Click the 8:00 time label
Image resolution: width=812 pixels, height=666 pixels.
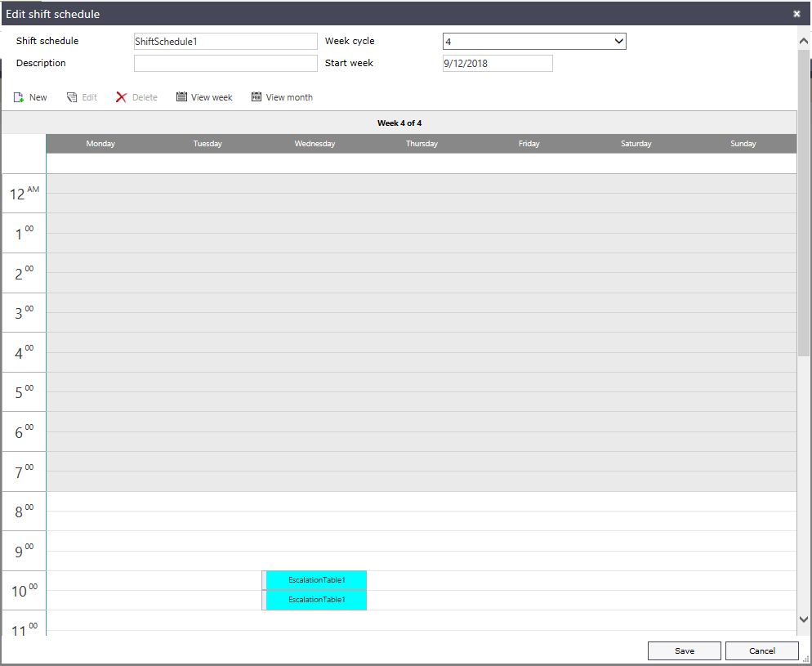point(25,512)
